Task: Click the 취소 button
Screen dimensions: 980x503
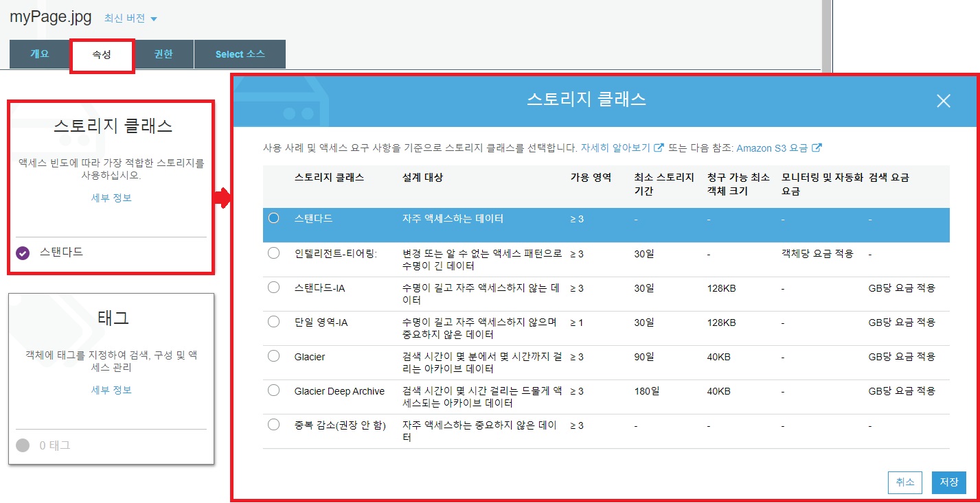Action: 904,482
